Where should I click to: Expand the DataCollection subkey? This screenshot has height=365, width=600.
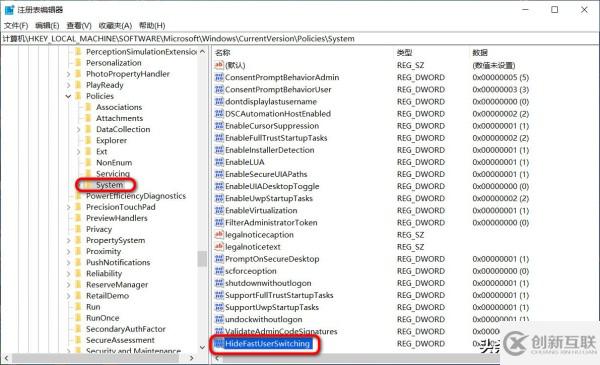click(78, 129)
